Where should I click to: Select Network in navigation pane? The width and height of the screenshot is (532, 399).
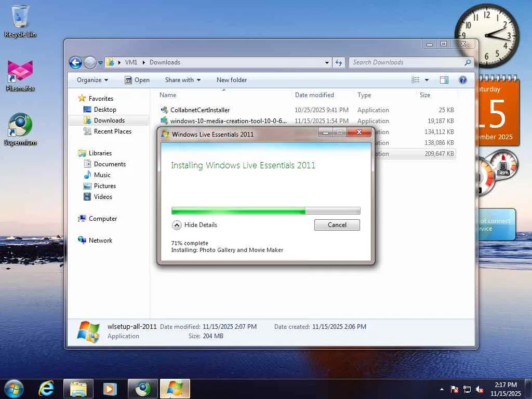pos(100,240)
